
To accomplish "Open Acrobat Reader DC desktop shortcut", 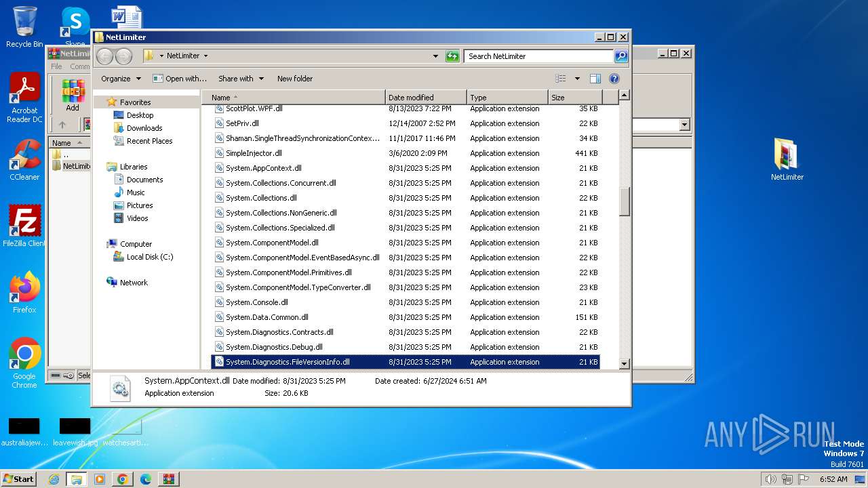I will coord(24,98).
